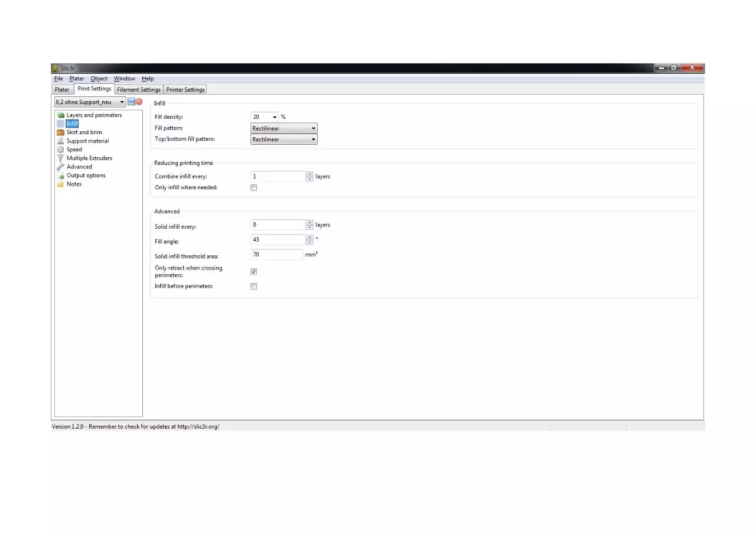Viewport: 756px width, 535px height.
Task: Click the Fill angle input field
Action: [x=278, y=239]
